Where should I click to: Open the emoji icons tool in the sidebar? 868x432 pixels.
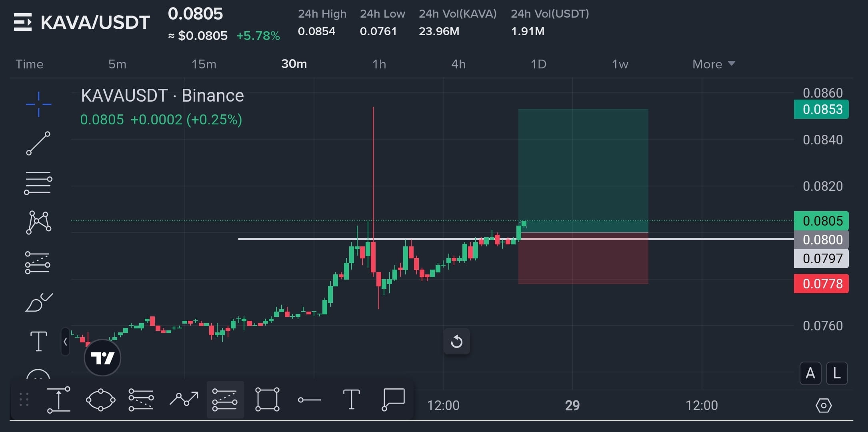coord(38,374)
